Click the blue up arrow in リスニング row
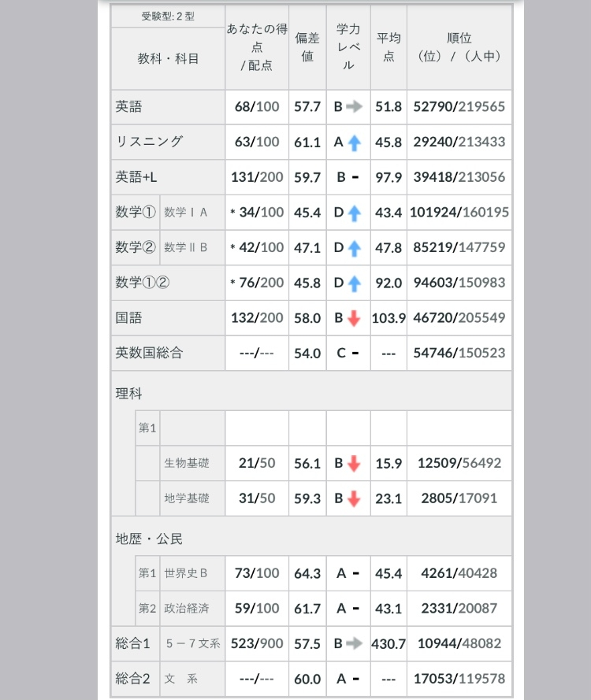The width and height of the screenshot is (591, 700). [355, 143]
